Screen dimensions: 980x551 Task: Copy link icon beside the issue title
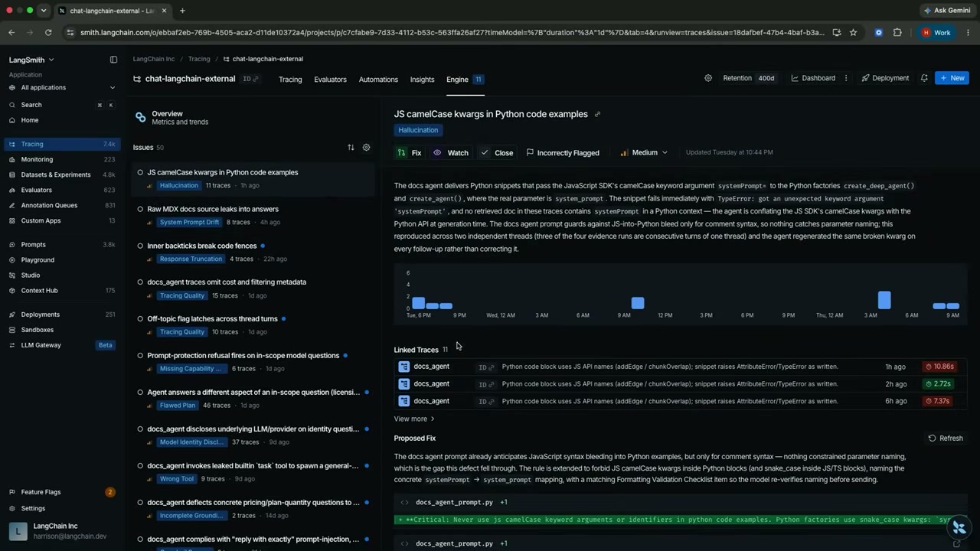coord(597,115)
